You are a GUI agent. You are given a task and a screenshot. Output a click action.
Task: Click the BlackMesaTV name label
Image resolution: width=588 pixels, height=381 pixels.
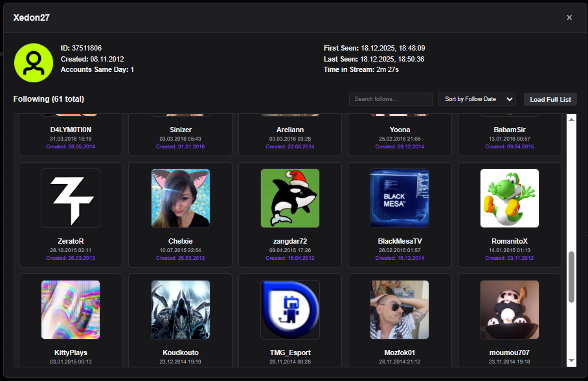tap(400, 241)
